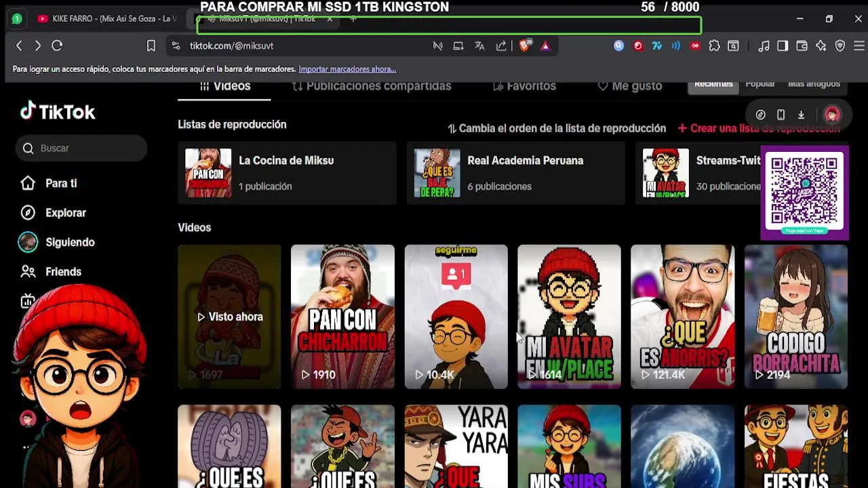Click the blue magnifier extension icon
The height and width of the screenshot is (488, 868).
pyautogui.click(x=618, y=45)
